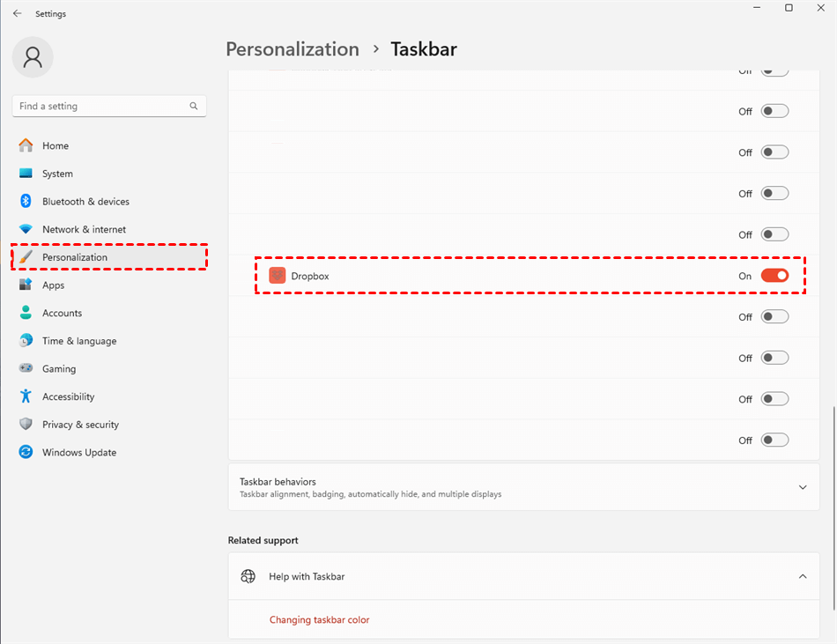Select Gaming in the sidebar

(59, 369)
